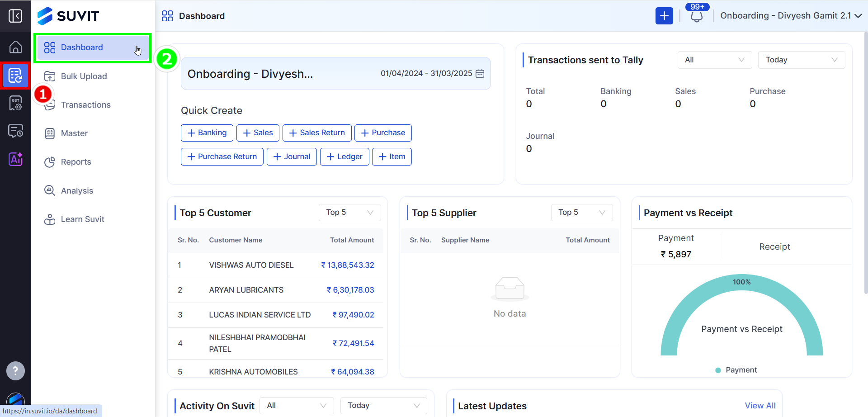Viewport: 868px width, 417px height.
Task: Click the + Purchase quick create button
Action: pos(383,133)
